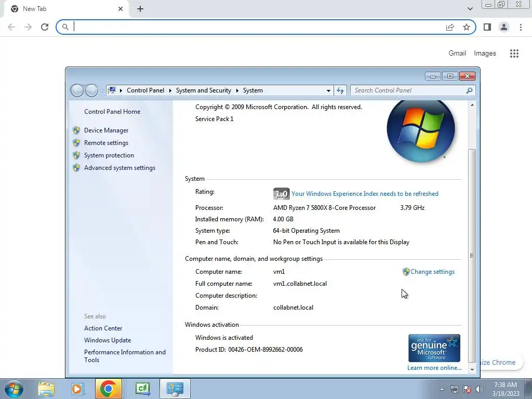This screenshot has height=399, width=532.
Task: Click the Control Panel back button
Action: point(77,90)
